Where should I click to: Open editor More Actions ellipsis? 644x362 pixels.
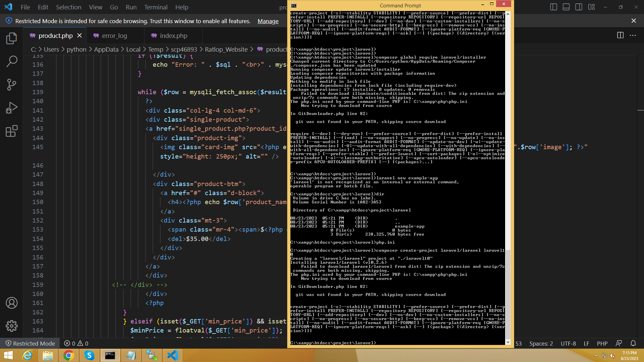click(633, 35)
